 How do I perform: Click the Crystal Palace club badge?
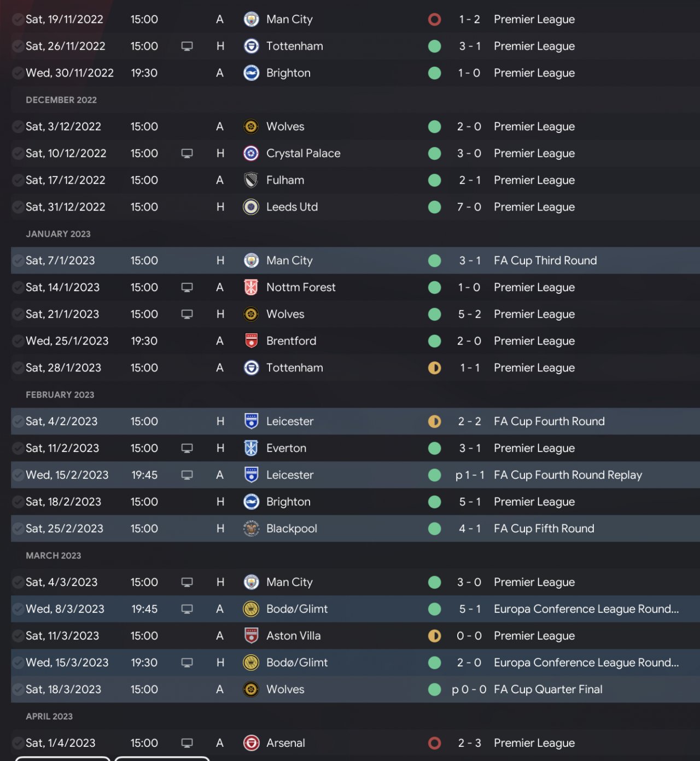[x=251, y=153]
